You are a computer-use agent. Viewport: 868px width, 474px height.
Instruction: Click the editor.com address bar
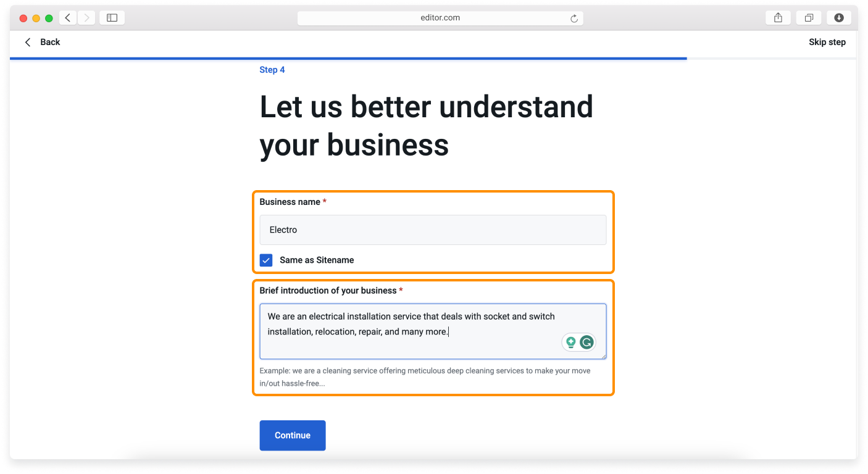pyautogui.click(x=440, y=18)
